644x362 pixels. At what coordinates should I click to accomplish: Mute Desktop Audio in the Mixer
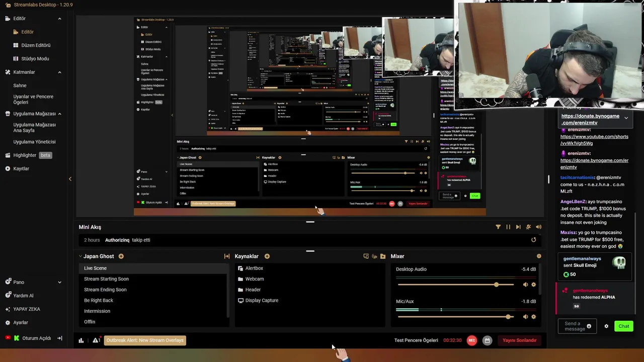click(525, 285)
